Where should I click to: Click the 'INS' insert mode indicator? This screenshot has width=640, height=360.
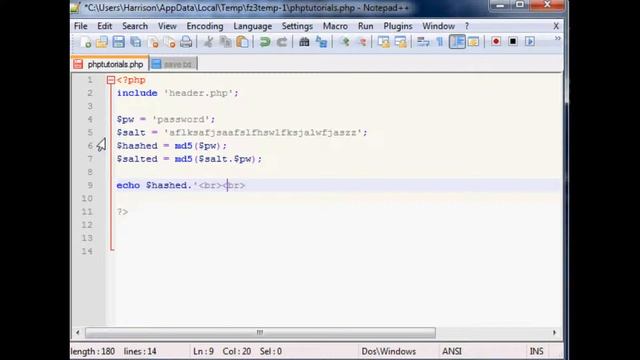click(536, 351)
